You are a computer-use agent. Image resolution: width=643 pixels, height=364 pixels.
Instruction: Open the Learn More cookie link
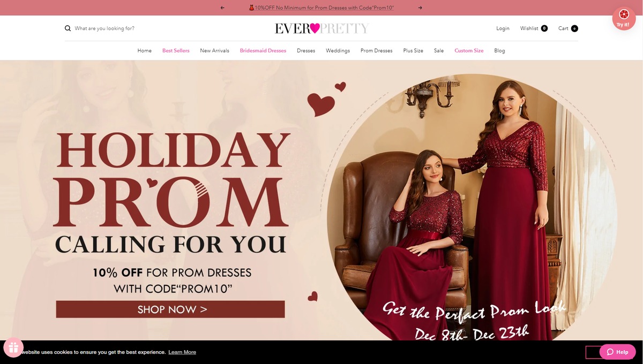coord(182,352)
